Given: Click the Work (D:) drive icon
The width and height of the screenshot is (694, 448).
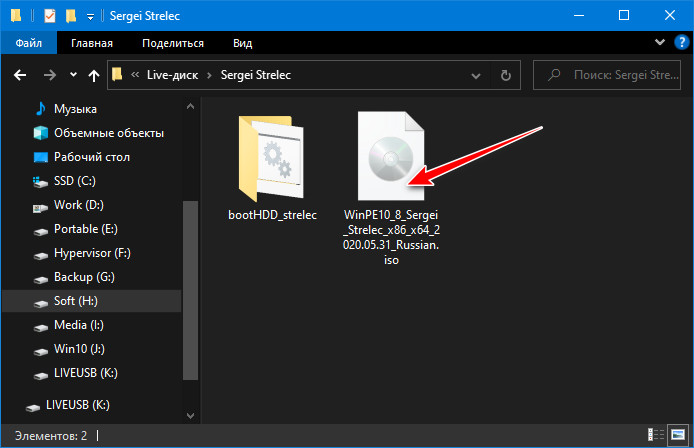Looking at the screenshot, I should pos(40,208).
